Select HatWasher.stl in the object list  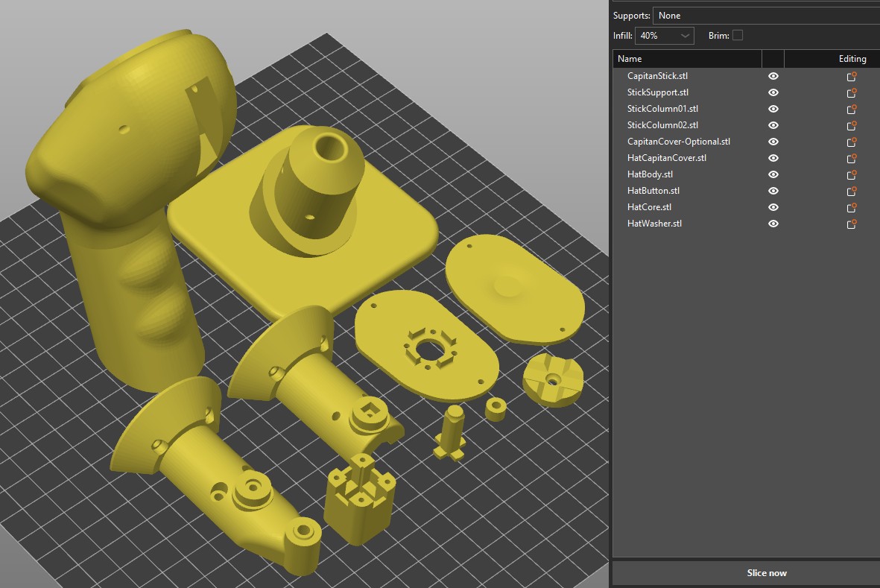point(654,224)
